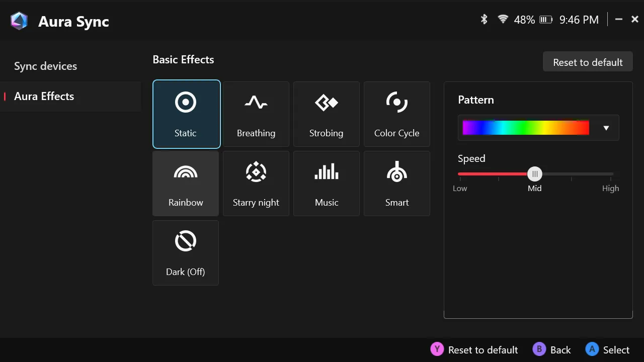Click the Wi-Fi status icon
The image size is (644, 362).
(503, 20)
